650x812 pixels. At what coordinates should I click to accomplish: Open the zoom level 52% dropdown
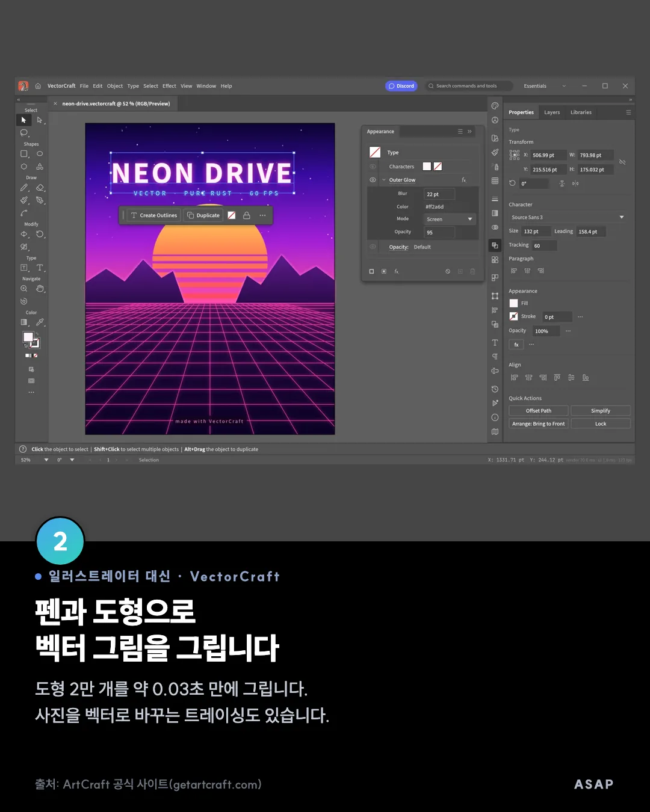(x=46, y=460)
